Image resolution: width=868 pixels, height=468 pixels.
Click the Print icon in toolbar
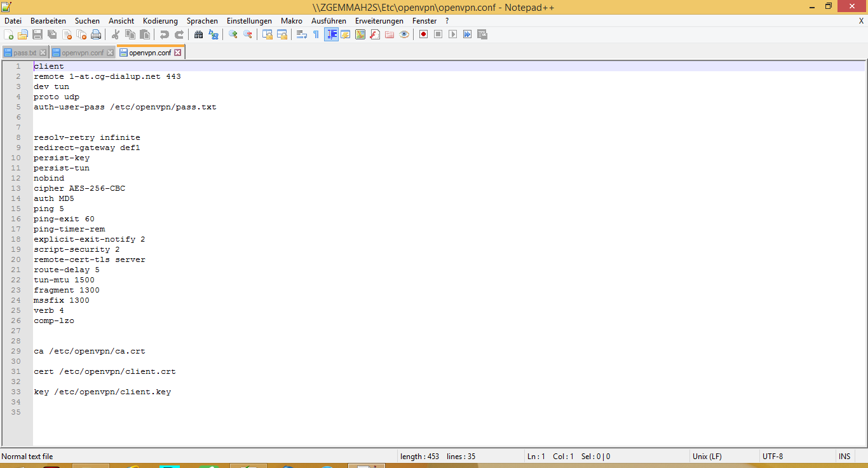pos(96,34)
